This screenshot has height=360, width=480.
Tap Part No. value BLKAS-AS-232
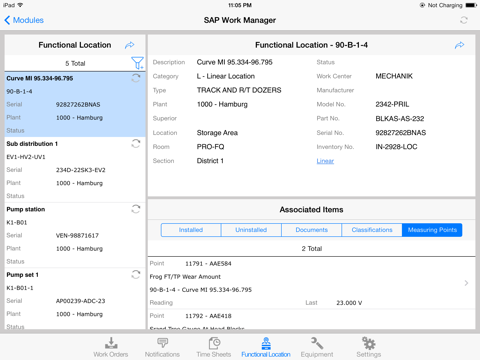pos(400,119)
